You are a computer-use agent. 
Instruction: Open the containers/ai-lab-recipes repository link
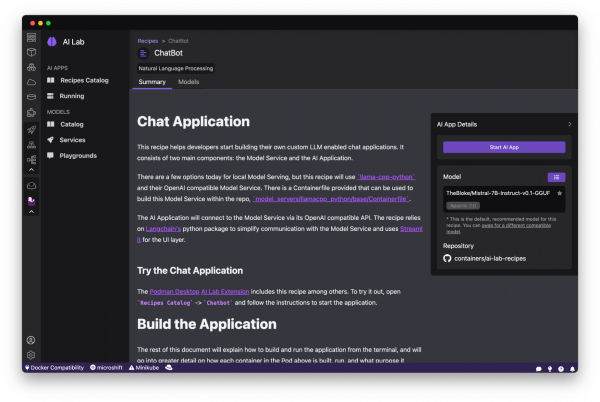coord(490,259)
